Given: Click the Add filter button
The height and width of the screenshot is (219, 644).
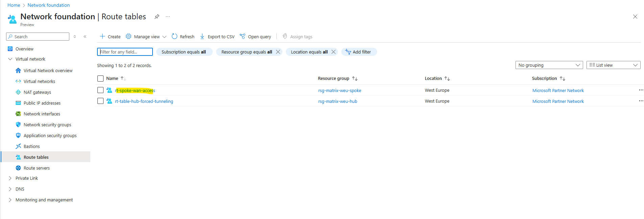Looking at the screenshot, I should pyautogui.click(x=359, y=52).
